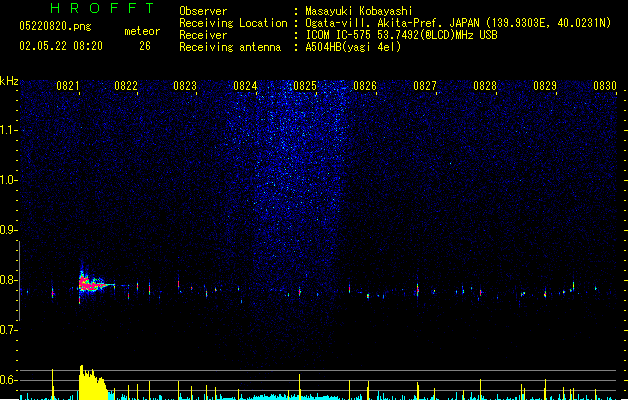
Task: Click the 0826 time marker
Action: click(x=365, y=86)
